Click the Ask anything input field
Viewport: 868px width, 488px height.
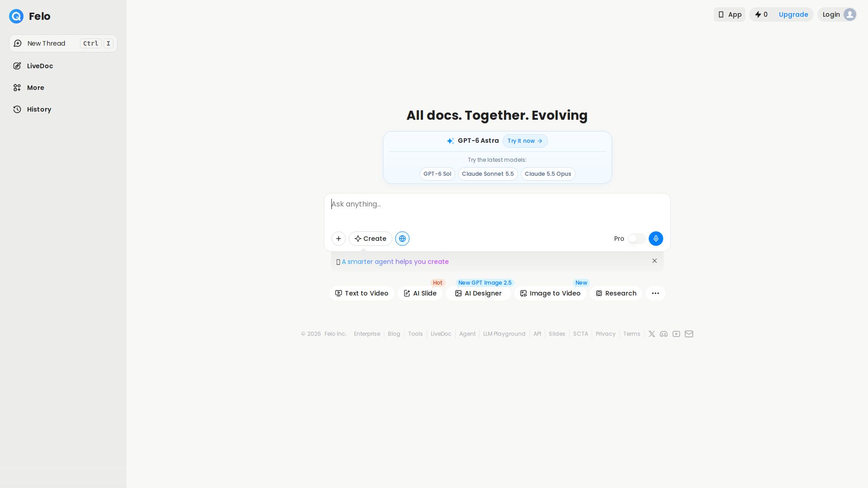(x=497, y=211)
